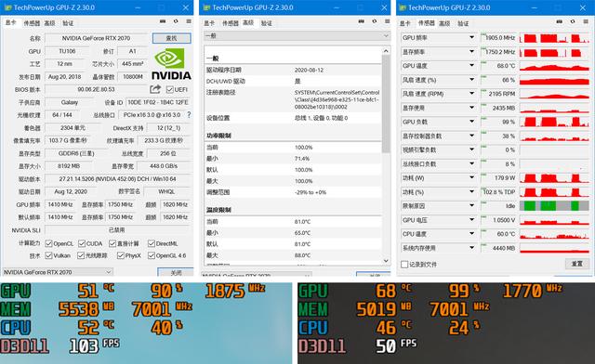Viewport: 595px width, 364px height.
Task: Open GPU 温度 sensor dropdown arrow
Action: (x=471, y=65)
